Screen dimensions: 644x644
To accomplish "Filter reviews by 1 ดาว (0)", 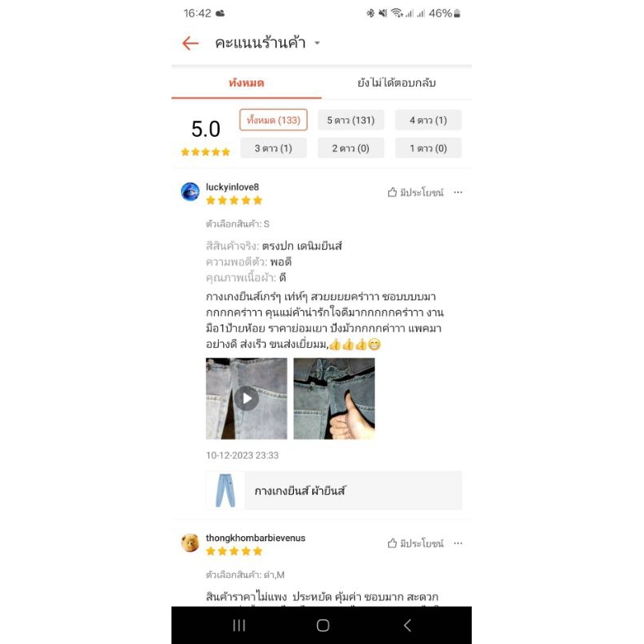I will (428, 148).
